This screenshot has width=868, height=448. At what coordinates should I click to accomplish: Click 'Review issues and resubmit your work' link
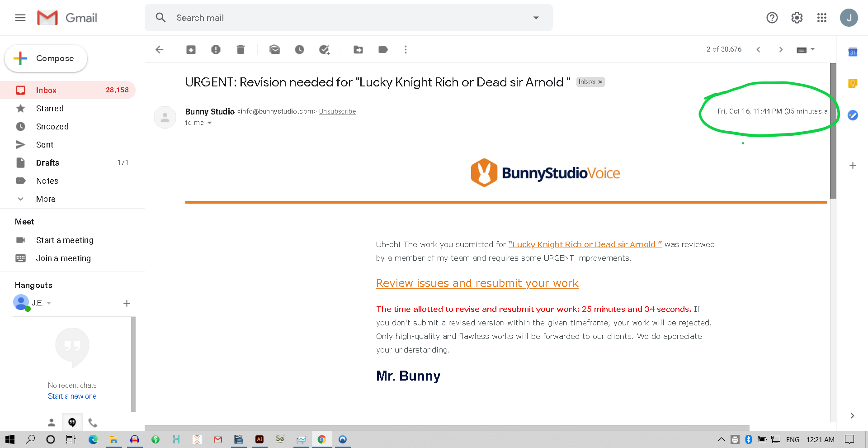click(x=477, y=283)
